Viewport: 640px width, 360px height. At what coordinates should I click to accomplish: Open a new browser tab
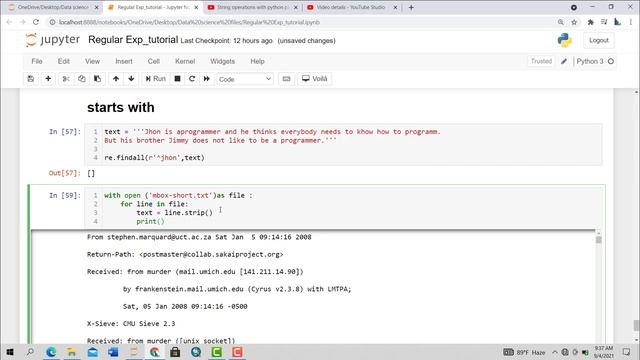click(x=411, y=7)
